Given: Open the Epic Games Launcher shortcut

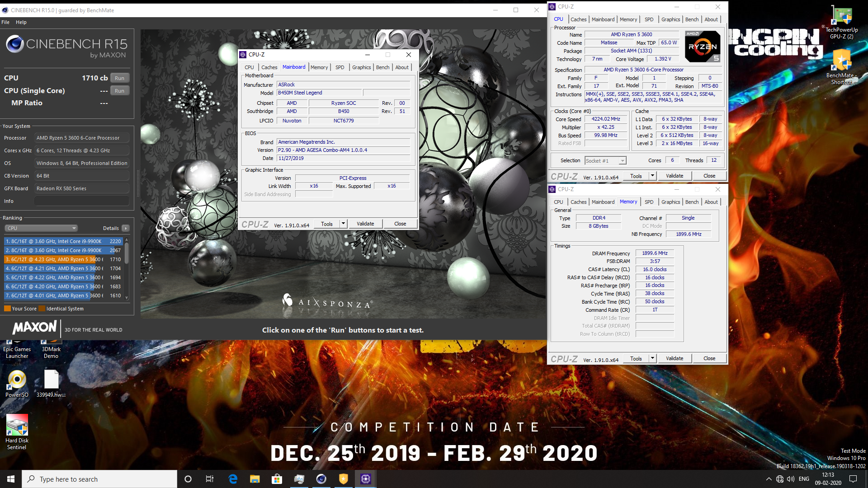Looking at the screenshot, I should pos(17,350).
